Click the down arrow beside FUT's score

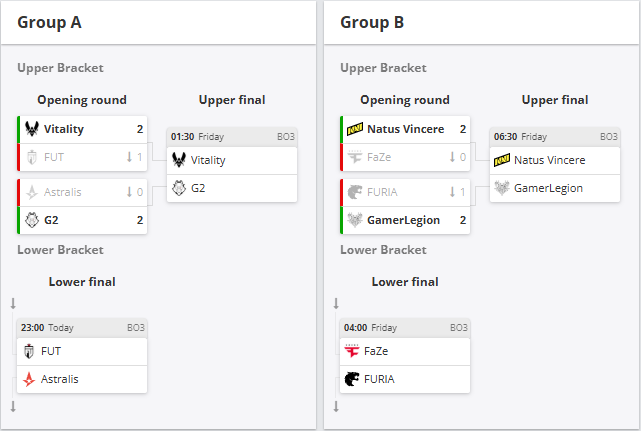coord(129,157)
